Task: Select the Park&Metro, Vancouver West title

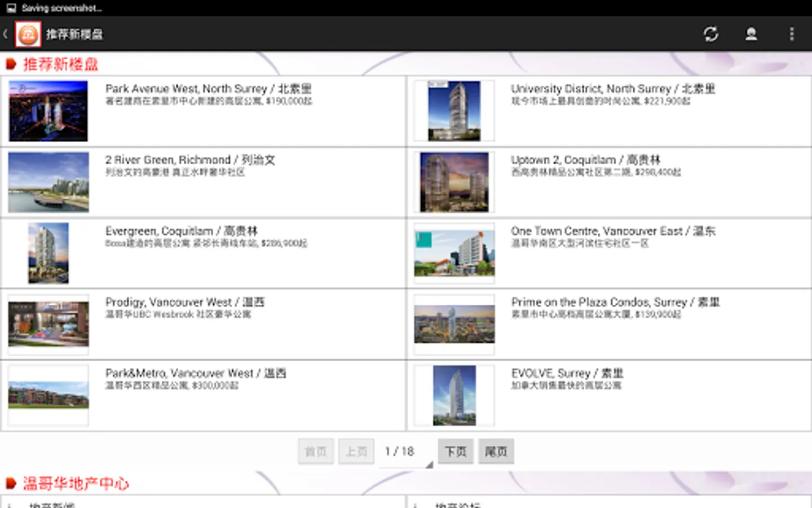Action: [x=196, y=373]
